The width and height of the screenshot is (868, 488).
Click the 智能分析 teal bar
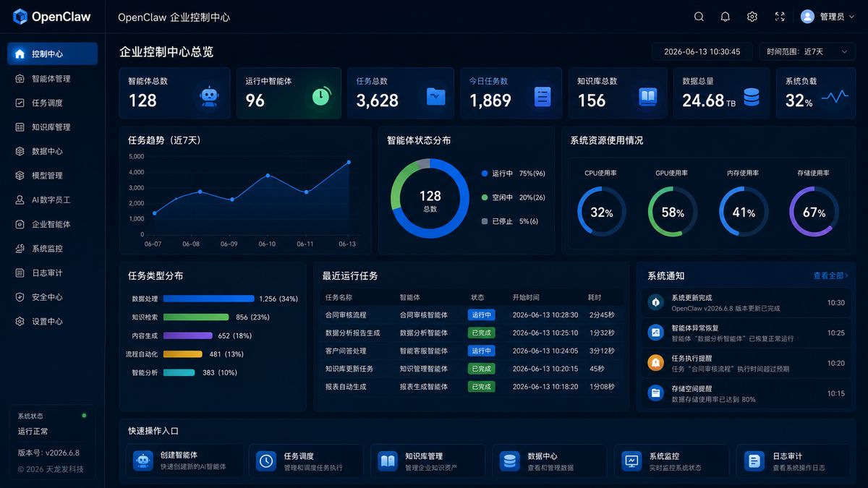(179, 372)
